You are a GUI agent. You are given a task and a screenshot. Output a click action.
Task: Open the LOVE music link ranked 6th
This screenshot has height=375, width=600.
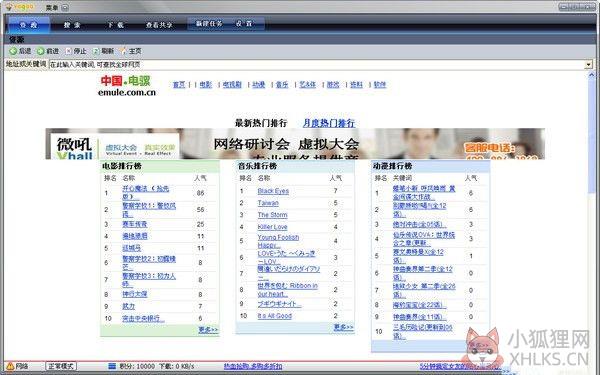click(286, 257)
